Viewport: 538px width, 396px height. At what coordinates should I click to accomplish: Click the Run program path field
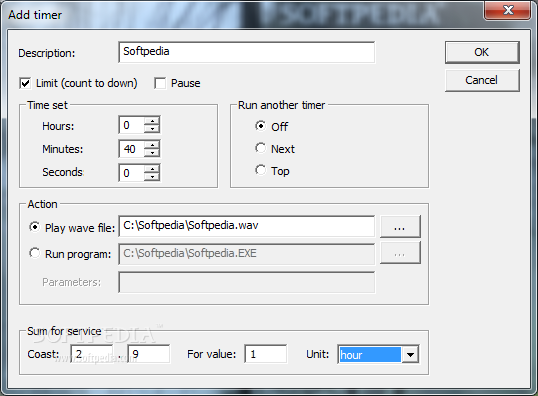[x=246, y=254]
